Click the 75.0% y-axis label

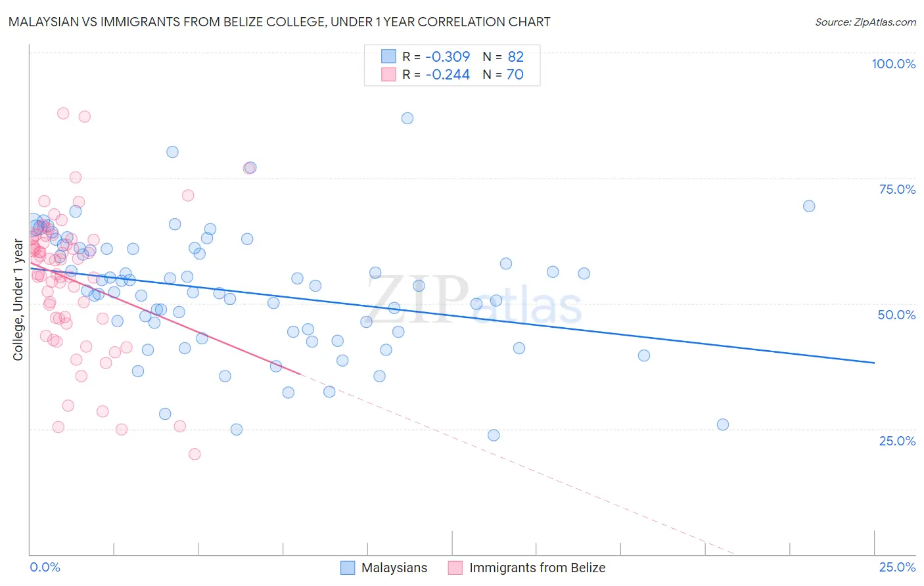coord(898,189)
